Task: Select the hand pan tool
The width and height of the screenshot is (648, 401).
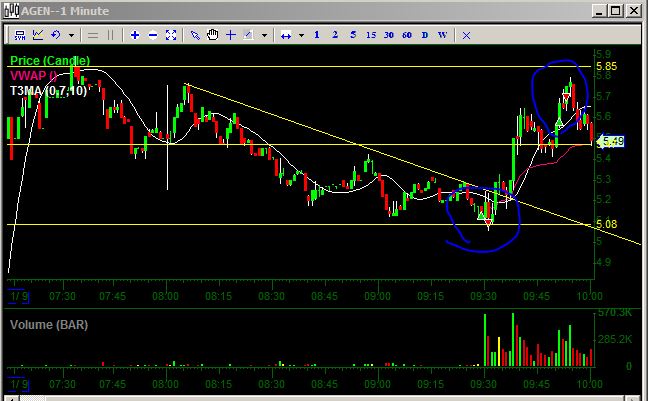Action: pyautogui.click(x=213, y=35)
